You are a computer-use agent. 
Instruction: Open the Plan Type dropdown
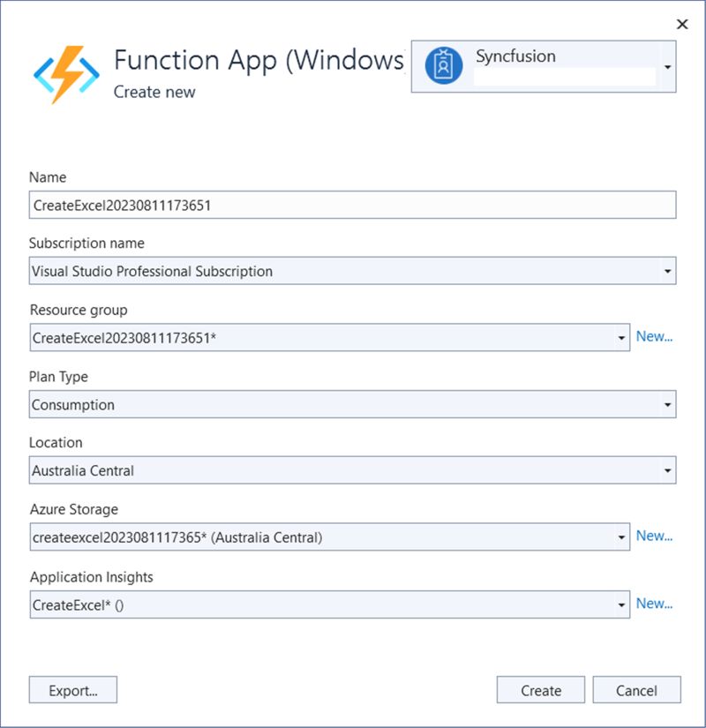[668, 404]
